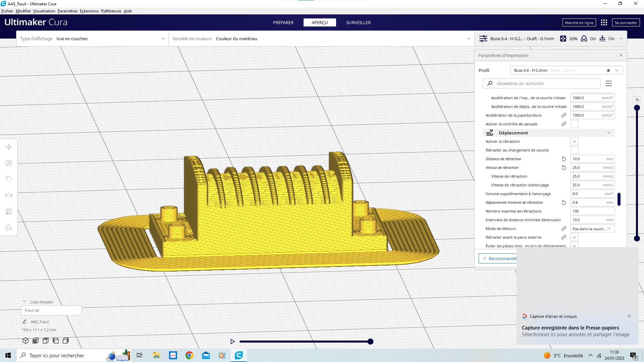
Task: Enable Activer le contrôle de saccade
Action: tap(574, 124)
